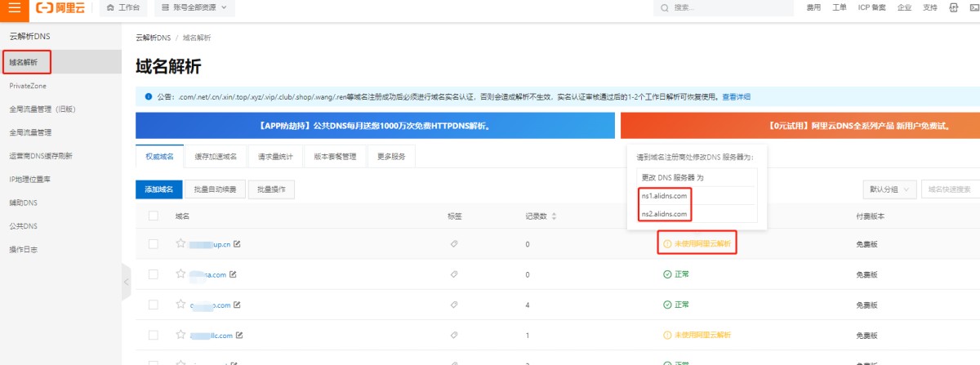Screen dimensions: 980x365
Task: Follow the 查看详细 link in announcement
Action: click(736, 96)
